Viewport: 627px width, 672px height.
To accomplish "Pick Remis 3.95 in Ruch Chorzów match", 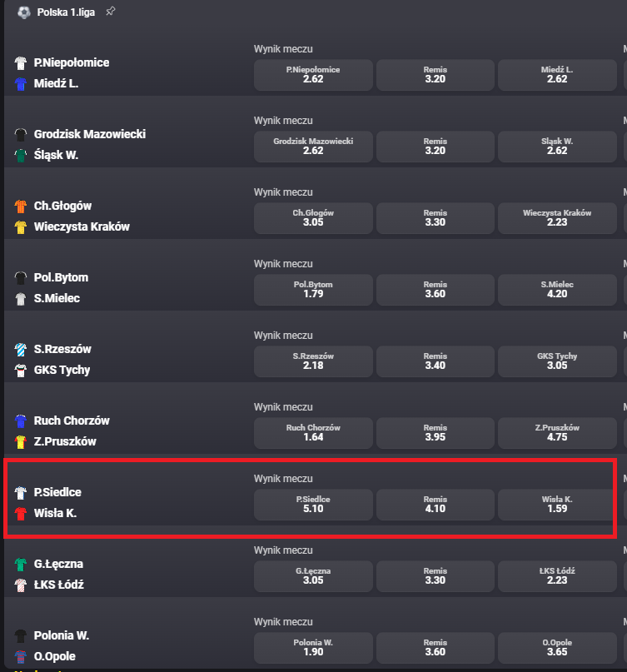I will point(435,433).
